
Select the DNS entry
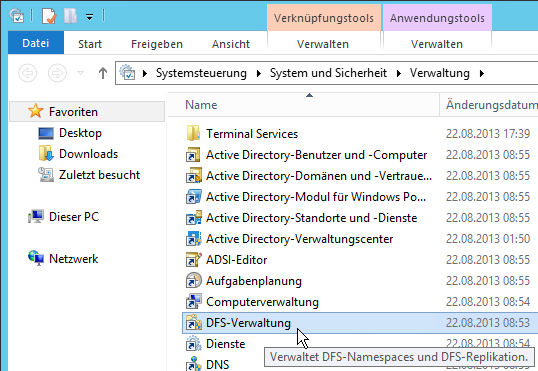point(218,364)
